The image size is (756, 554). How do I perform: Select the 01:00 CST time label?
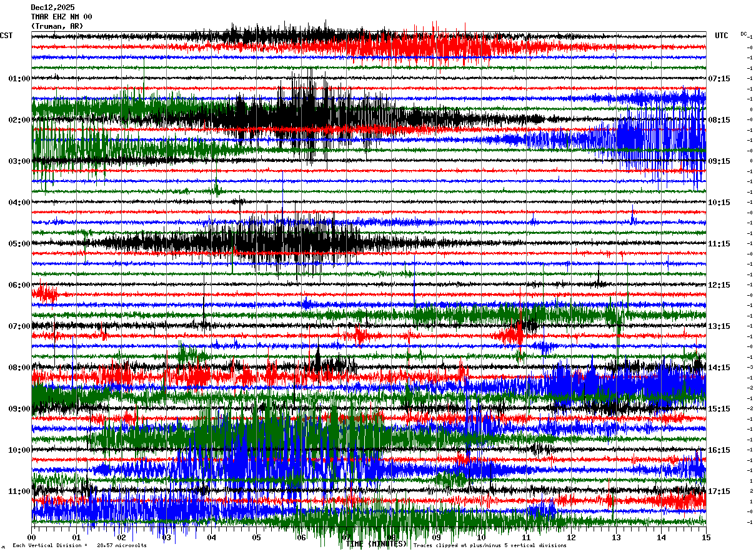[19, 79]
